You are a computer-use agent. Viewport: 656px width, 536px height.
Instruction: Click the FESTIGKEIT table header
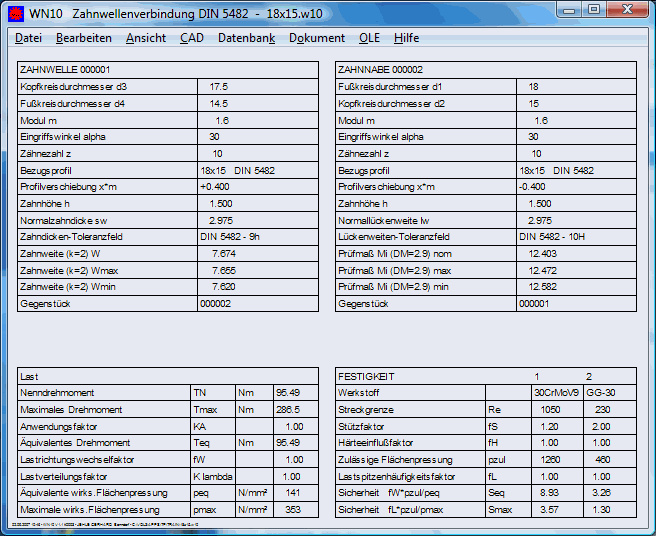click(x=367, y=376)
